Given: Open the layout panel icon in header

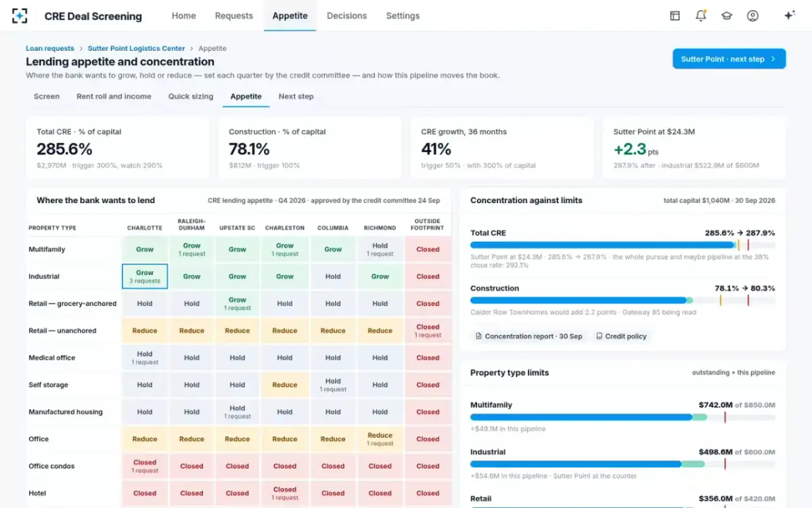Looking at the screenshot, I should 675,16.
